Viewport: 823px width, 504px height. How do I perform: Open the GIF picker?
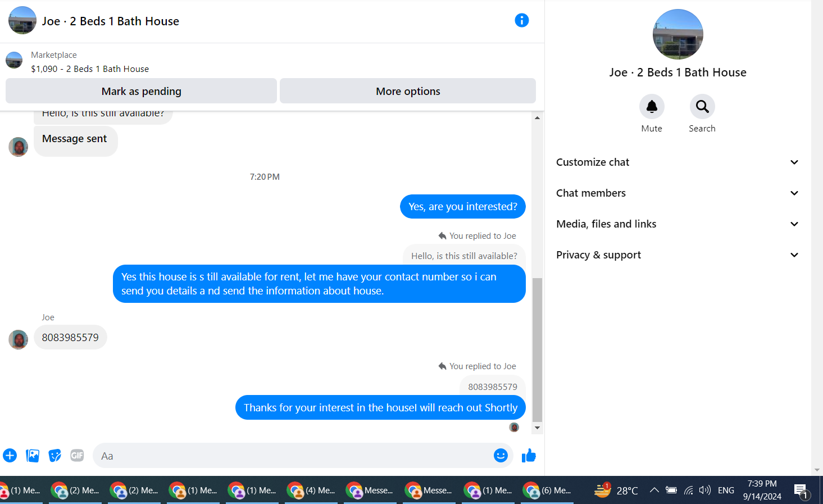77,456
